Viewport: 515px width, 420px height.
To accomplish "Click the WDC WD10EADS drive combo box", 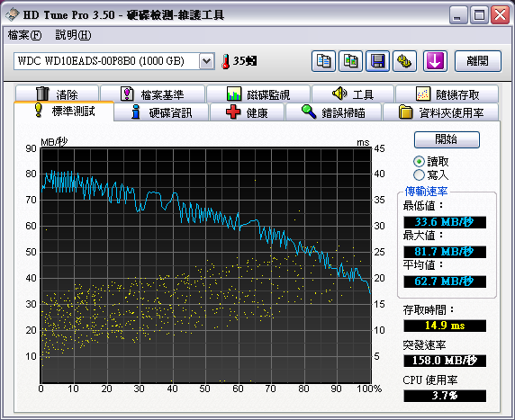I will [x=114, y=61].
